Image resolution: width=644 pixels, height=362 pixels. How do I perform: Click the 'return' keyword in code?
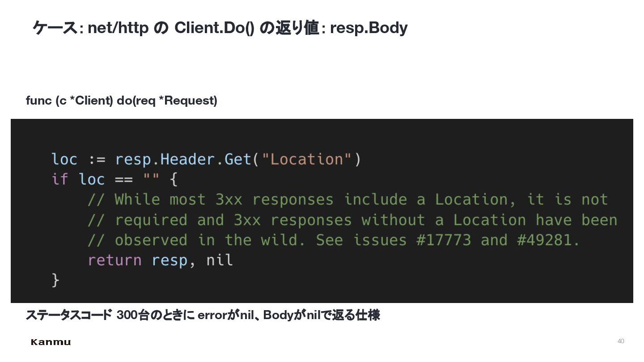(114, 260)
